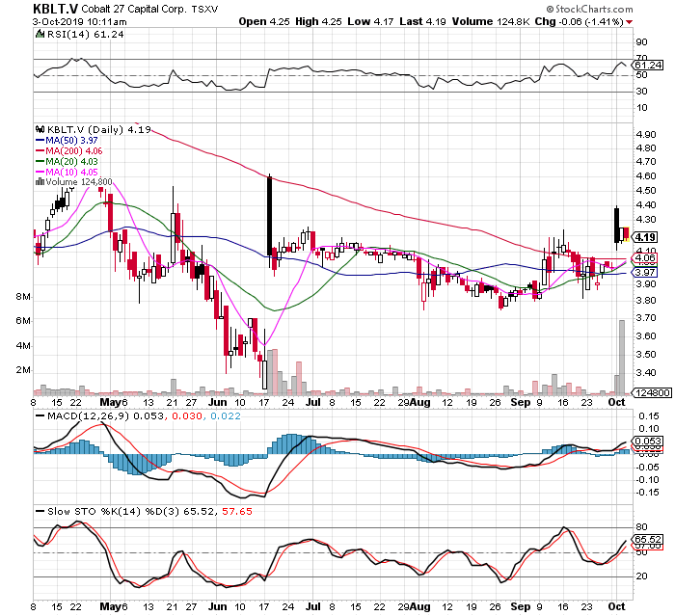Screen dimensions: 675x616
Task: Click the Volume bars legend icon
Action: coord(39,180)
